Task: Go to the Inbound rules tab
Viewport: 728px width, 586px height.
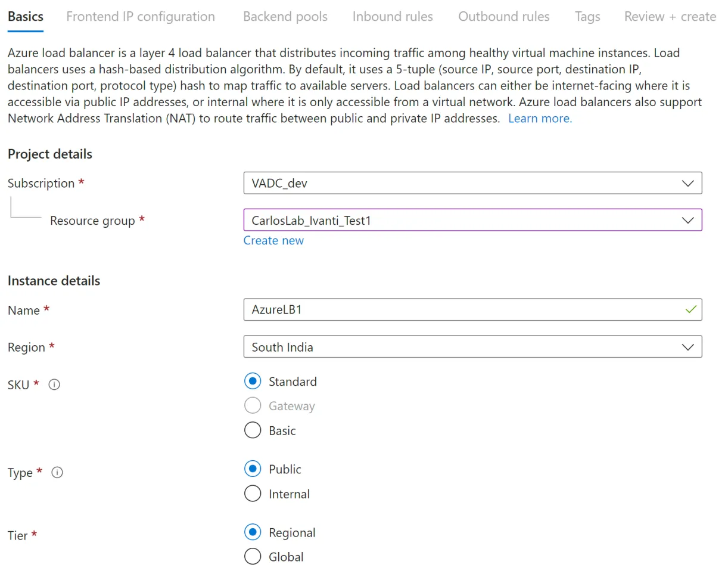Action: [x=393, y=17]
